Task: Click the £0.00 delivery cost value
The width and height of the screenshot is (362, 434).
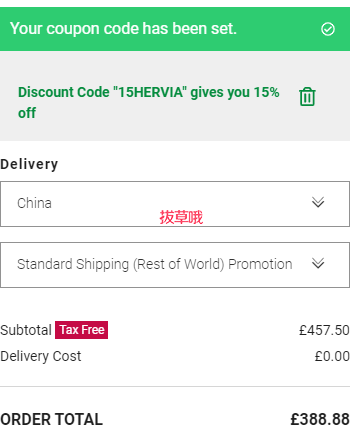Action: [332, 356]
